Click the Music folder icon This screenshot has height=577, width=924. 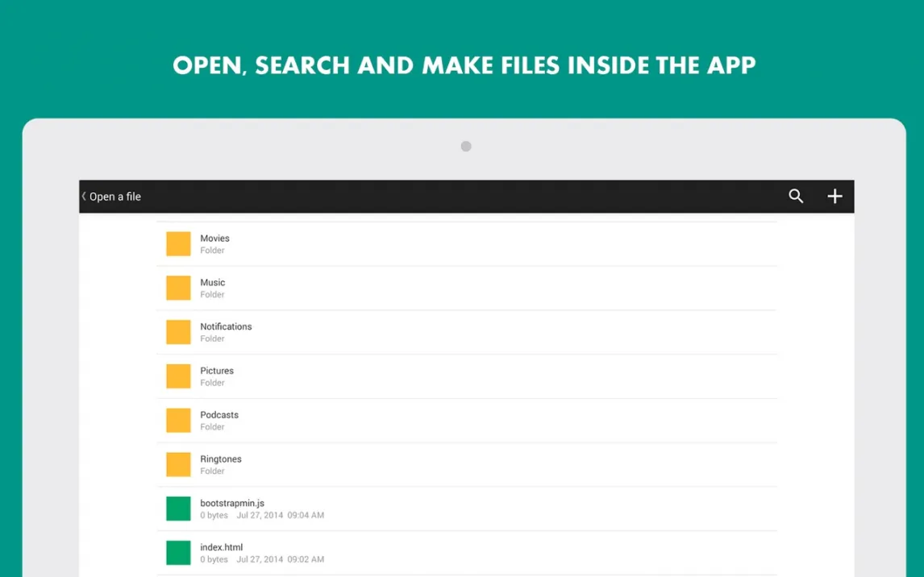pyautogui.click(x=178, y=288)
